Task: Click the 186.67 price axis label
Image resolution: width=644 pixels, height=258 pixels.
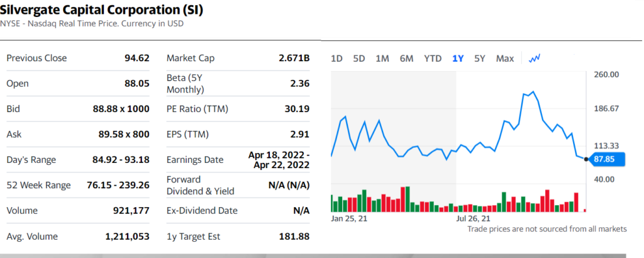Action: [606, 108]
